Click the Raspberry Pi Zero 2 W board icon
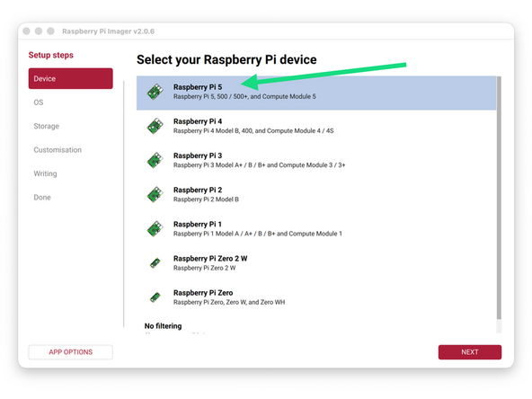 click(155, 263)
